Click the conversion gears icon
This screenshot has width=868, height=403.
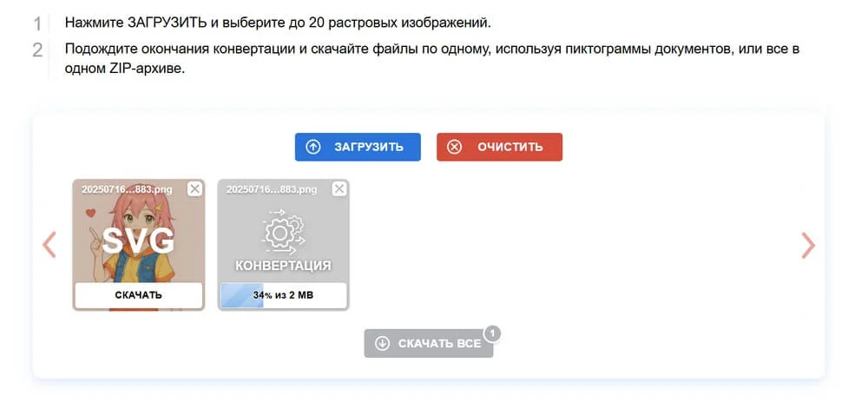283,230
